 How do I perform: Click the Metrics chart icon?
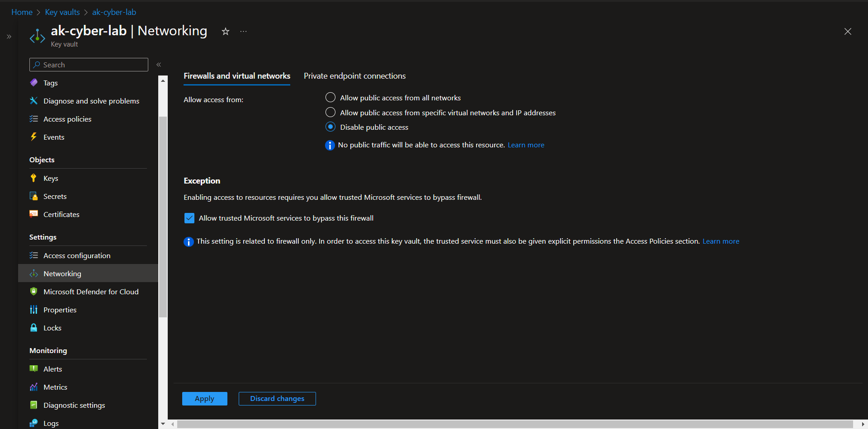click(34, 387)
